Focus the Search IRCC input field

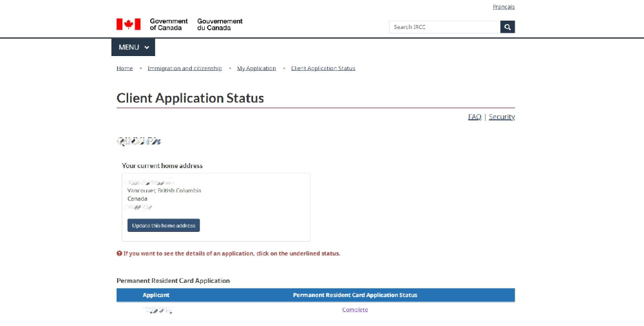[444, 27]
